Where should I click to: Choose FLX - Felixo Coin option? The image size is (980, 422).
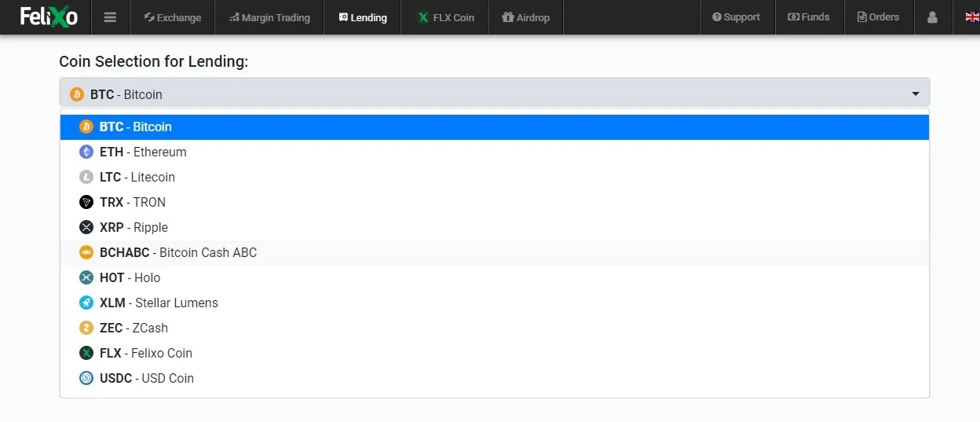point(495,353)
